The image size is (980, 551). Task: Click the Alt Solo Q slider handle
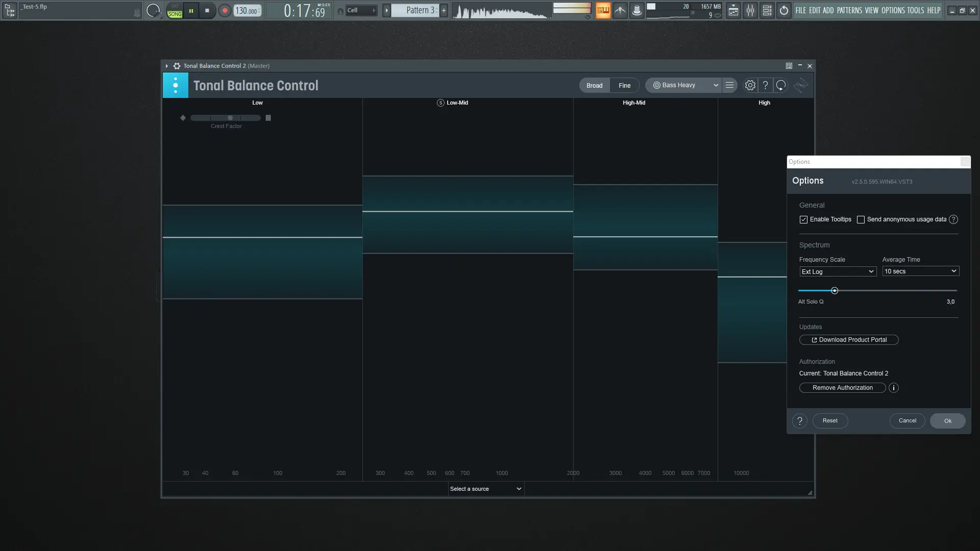835,291
